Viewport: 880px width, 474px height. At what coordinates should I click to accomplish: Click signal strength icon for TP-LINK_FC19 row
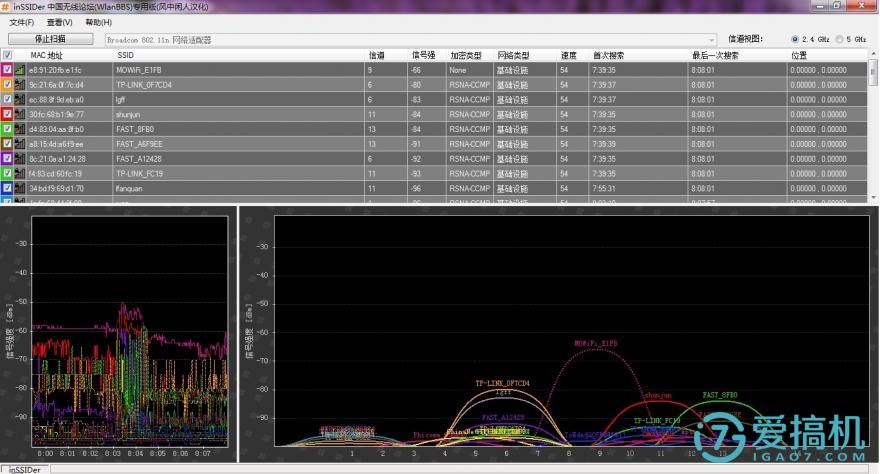point(20,174)
